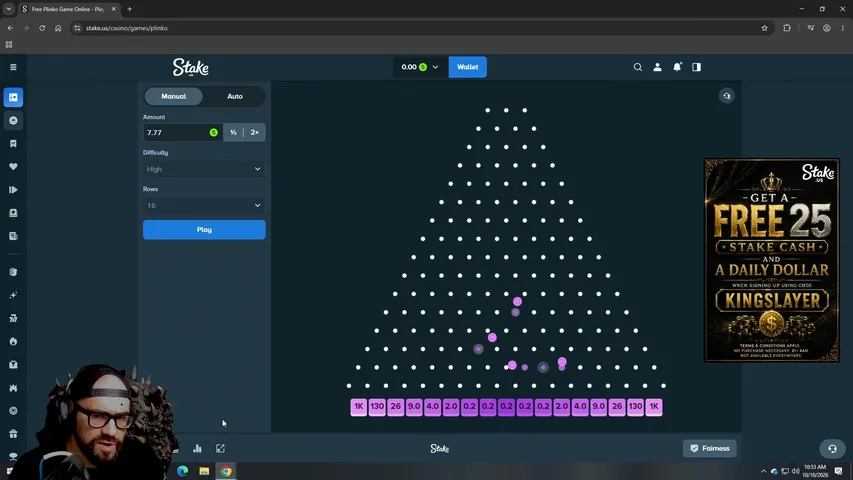Select the Free Plinko Game browser tab
853x480 pixels.
coord(68,9)
